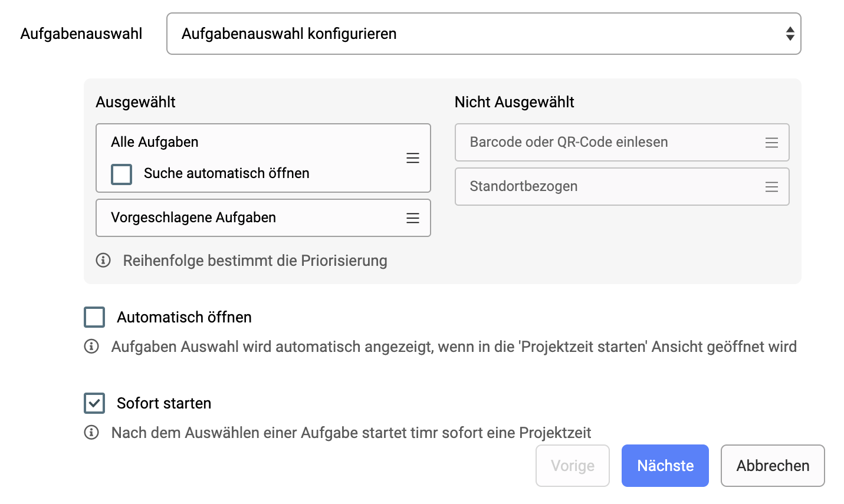Click info icon beside Reihenfolge bestimmt die Priorisierung
The image size is (844, 504).
point(103,260)
